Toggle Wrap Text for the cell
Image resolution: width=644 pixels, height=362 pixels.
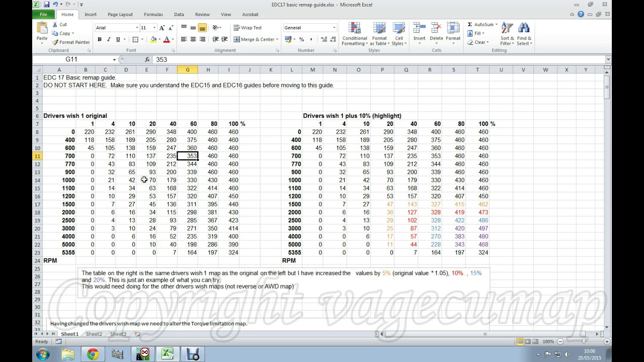[248, 28]
